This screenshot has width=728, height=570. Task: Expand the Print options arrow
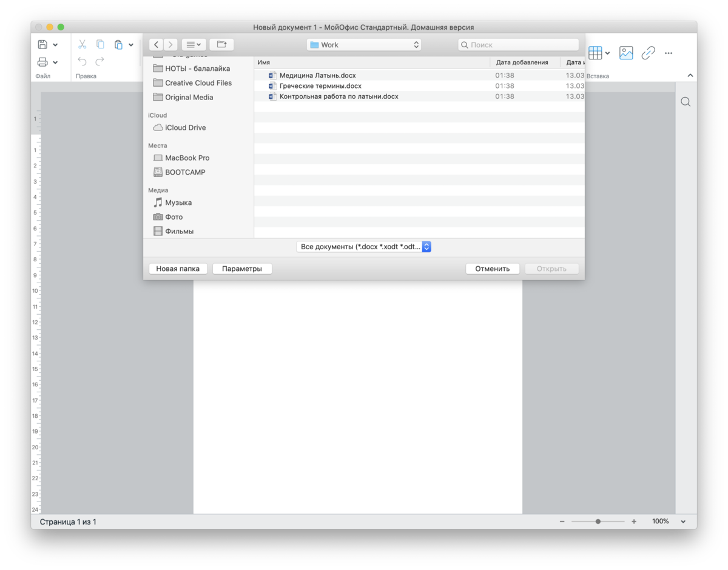tap(55, 62)
